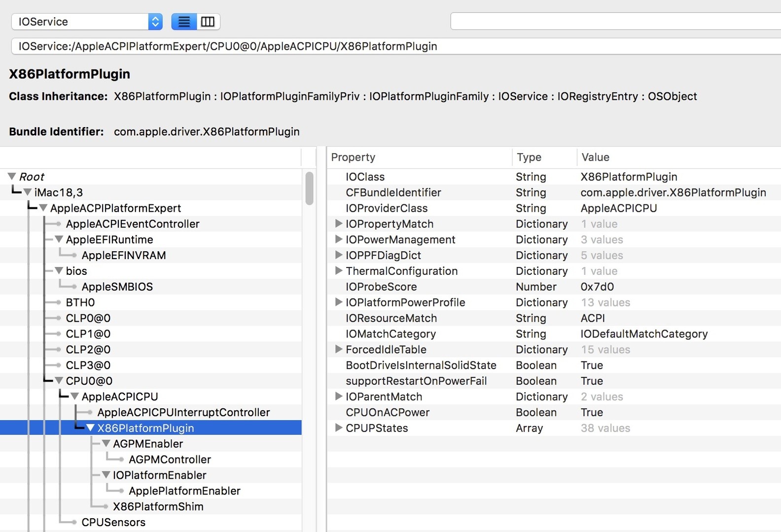
Task: Click the IODefaultMatchCategory value
Action: click(644, 334)
